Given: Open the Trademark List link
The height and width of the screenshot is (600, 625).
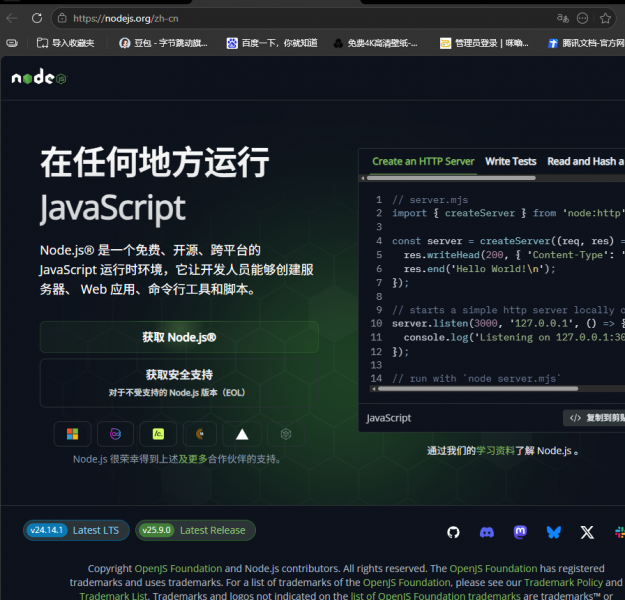Looking at the screenshot, I should click(x=114, y=596).
